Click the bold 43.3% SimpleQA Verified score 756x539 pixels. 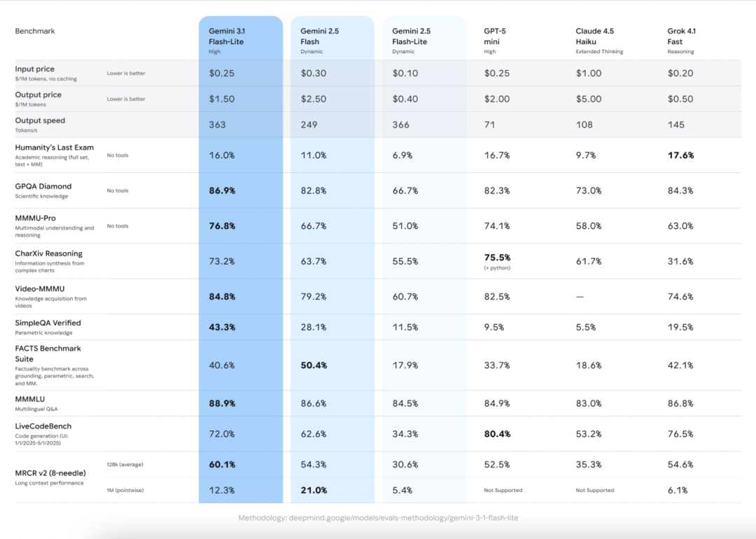click(223, 327)
